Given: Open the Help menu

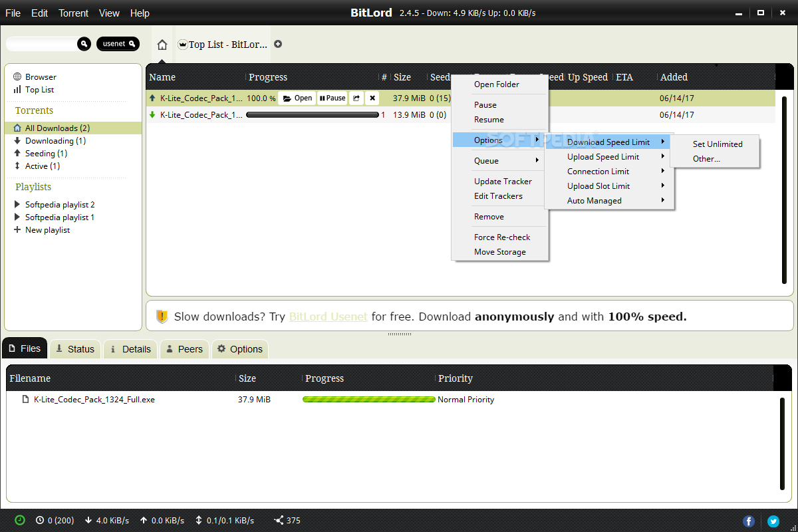Looking at the screenshot, I should (140, 13).
